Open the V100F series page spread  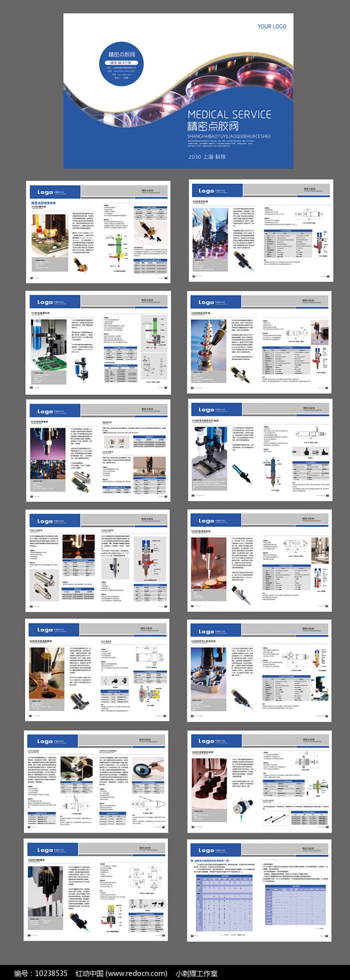click(x=260, y=450)
